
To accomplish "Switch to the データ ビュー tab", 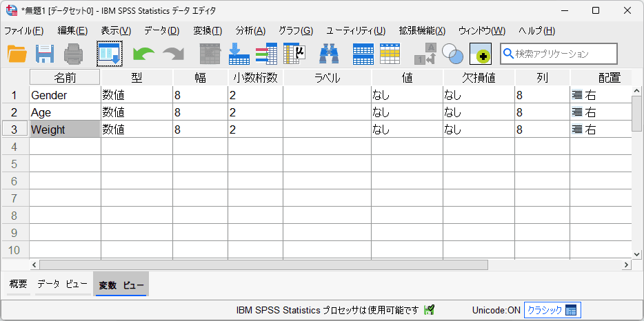I will (x=63, y=284).
